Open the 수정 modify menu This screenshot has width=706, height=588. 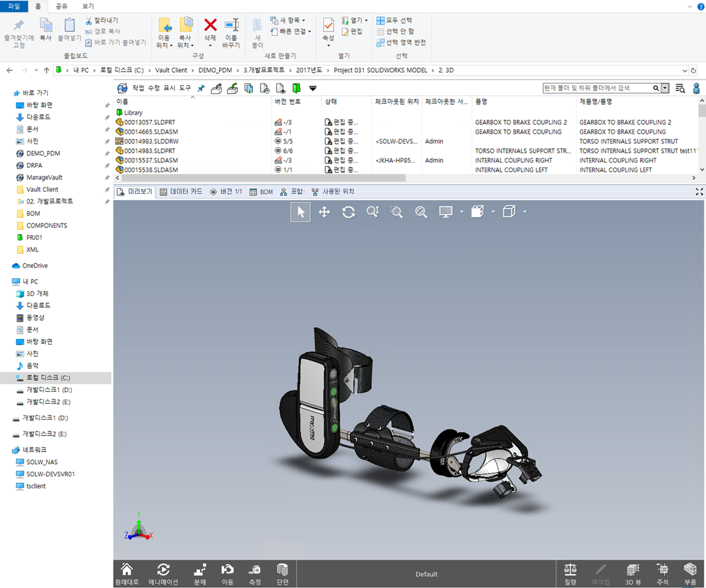(154, 88)
